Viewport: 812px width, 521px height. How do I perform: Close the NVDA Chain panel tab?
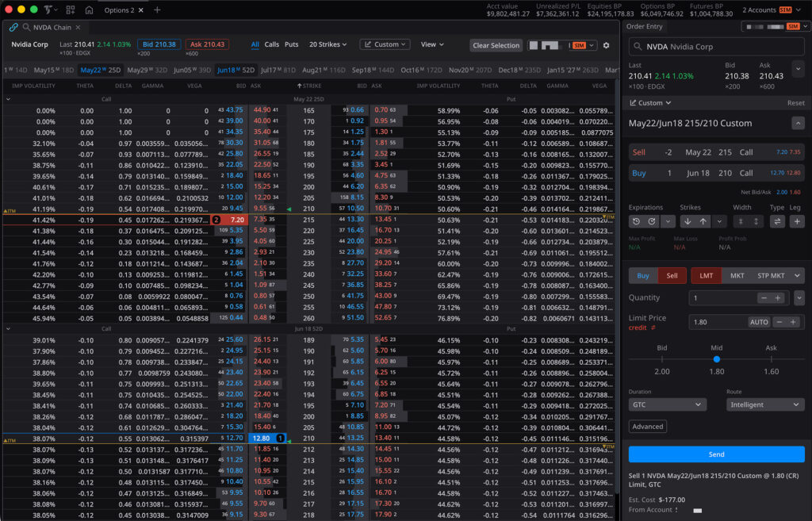pyautogui.click(x=78, y=28)
